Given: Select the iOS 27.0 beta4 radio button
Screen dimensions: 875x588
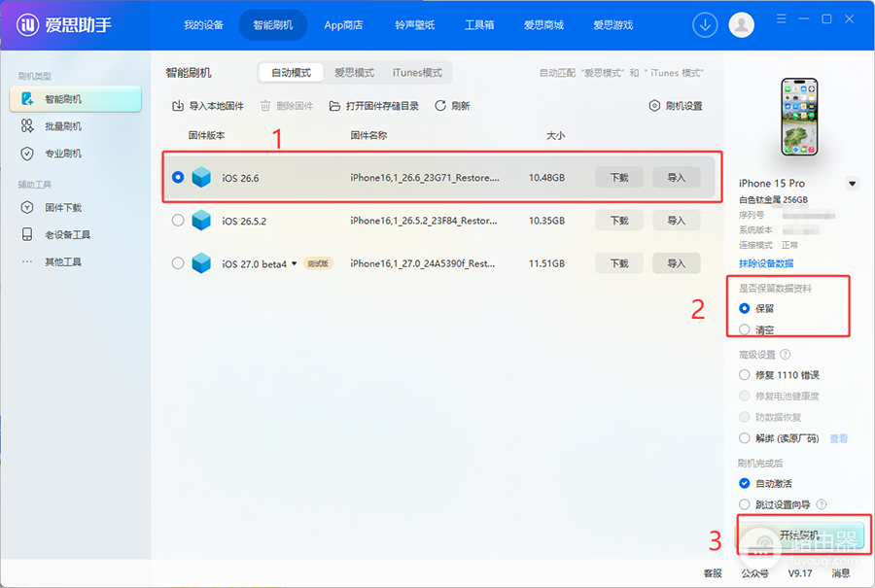Looking at the screenshot, I should pos(178,263).
